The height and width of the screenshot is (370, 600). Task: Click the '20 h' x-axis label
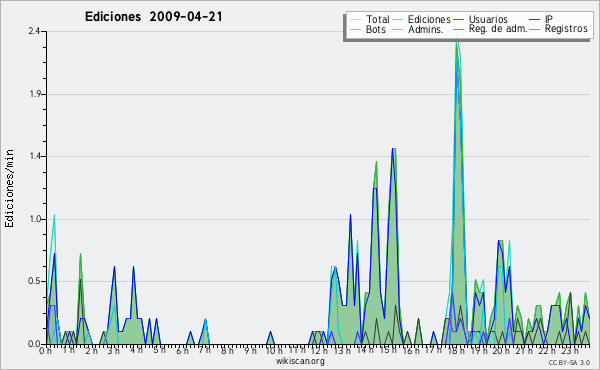click(501, 351)
